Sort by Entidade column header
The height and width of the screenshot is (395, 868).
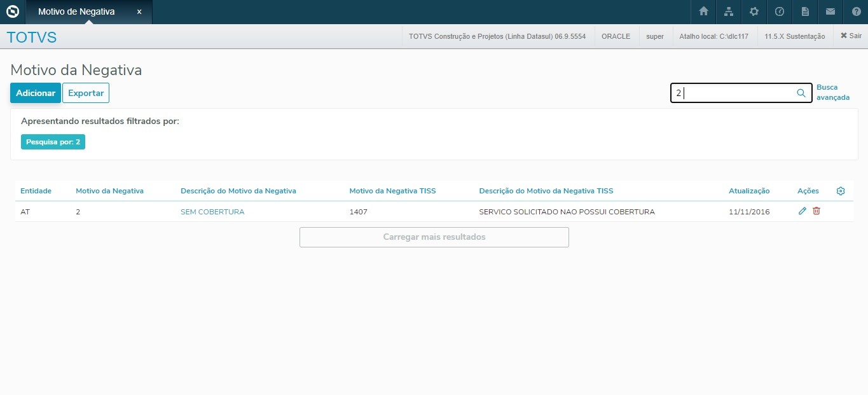[36, 191]
